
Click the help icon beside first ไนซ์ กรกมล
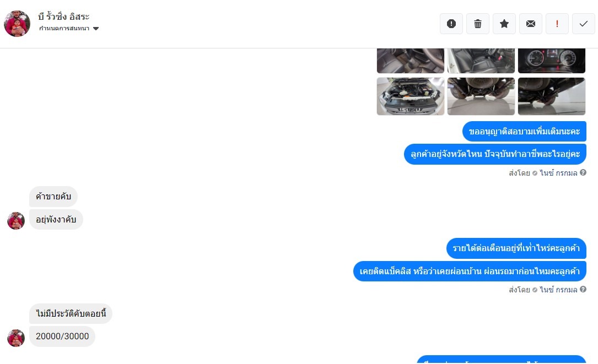click(x=583, y=173)
